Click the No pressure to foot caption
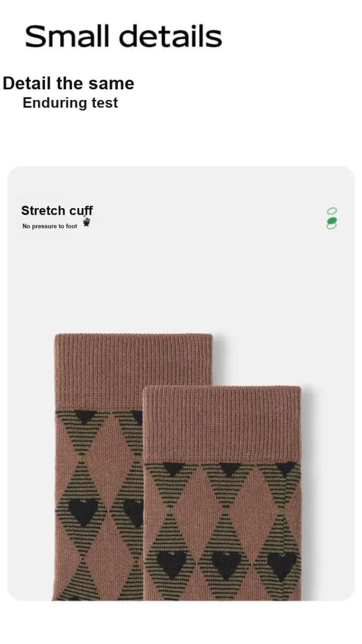362x644 pixels. click(50, 226)
